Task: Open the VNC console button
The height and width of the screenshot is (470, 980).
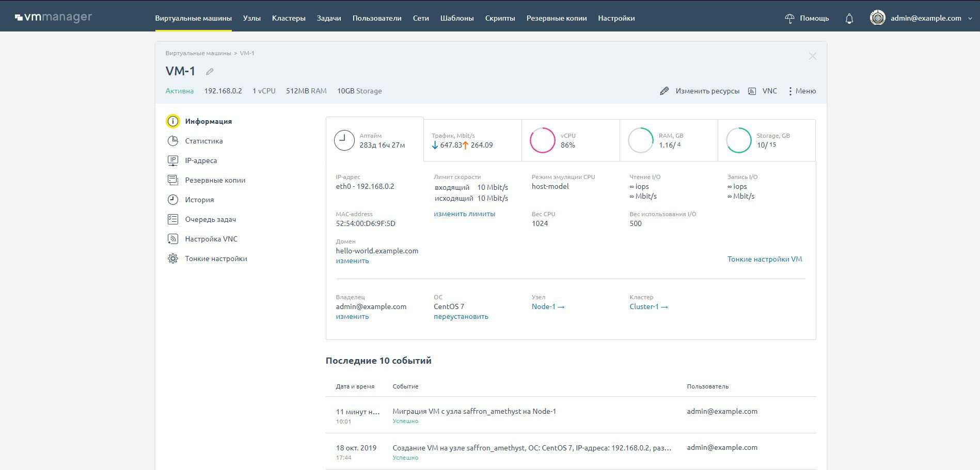Action: coord(763,91)
